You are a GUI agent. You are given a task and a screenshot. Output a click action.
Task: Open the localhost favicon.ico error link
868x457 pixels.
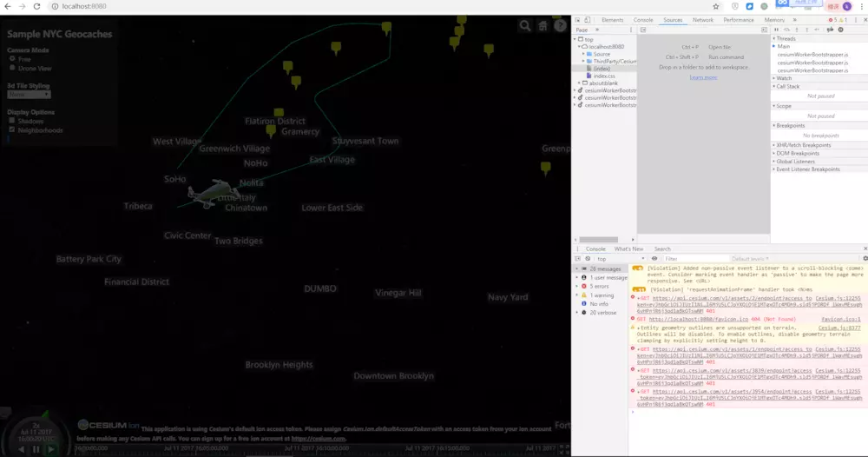[x=698, y=320]
